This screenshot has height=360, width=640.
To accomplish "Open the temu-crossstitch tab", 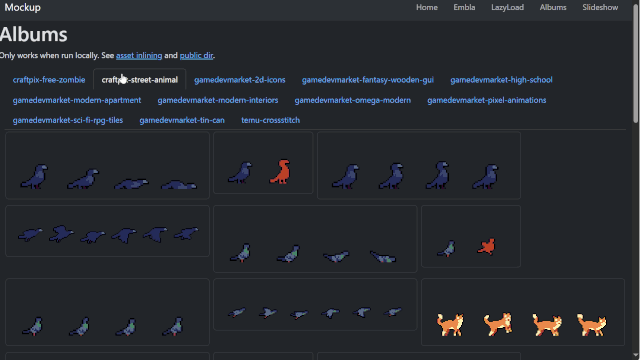I will pyautogui.click(x=271, y=120).
